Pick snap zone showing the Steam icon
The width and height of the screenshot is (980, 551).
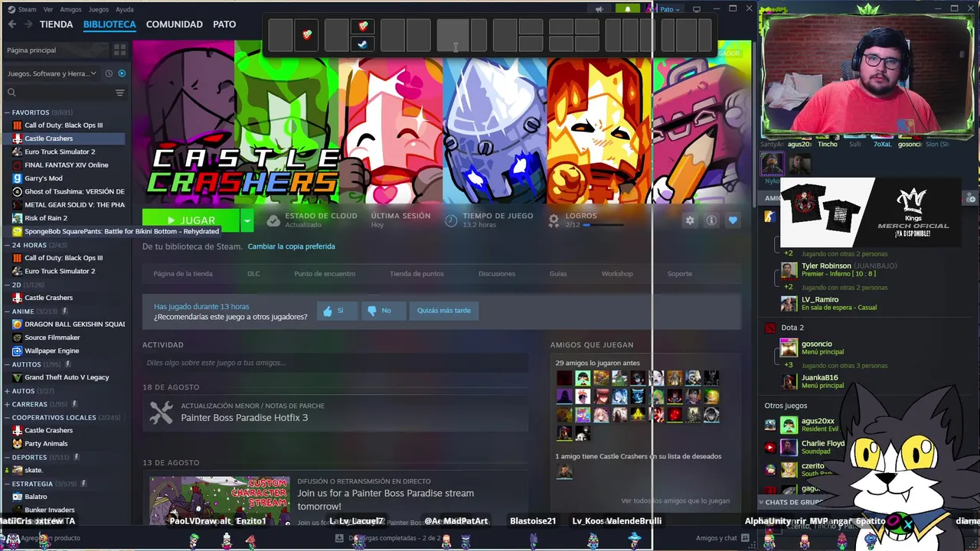[x=363, y=44]
